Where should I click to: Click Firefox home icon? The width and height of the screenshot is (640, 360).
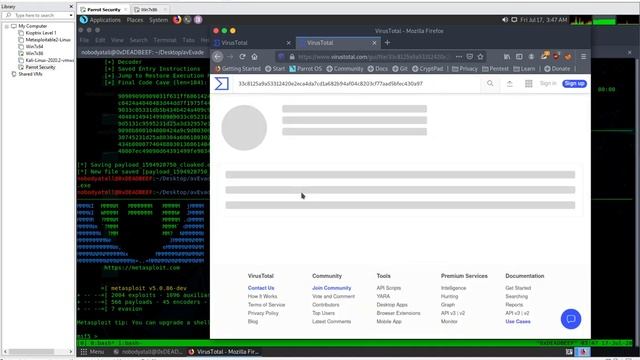pyautogui.click(x=254, y=57)
